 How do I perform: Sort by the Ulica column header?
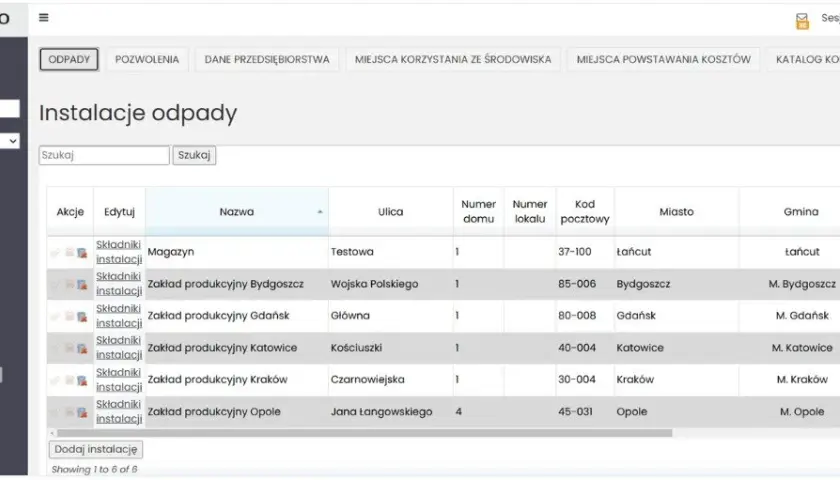(x=391, y=212)
